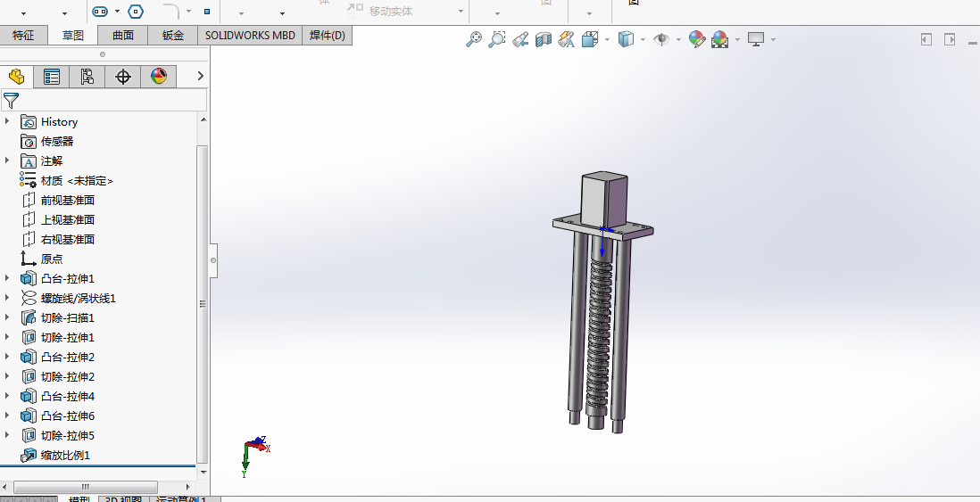The width and height of the screenshot is (980, 502).
Task: Open the SOLIDWORKS MBD tab
Action: pos(250,35)
